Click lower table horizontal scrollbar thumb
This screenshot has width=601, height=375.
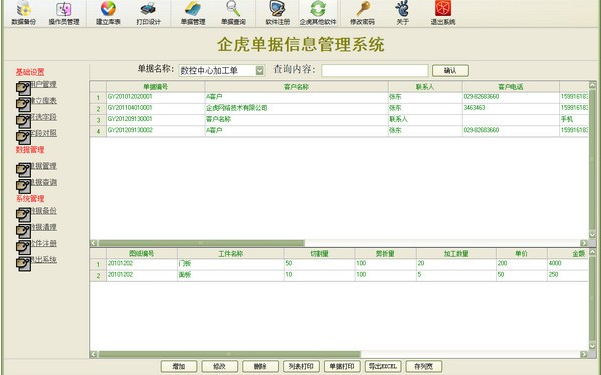pyautogui.click(x=229, y=354)
